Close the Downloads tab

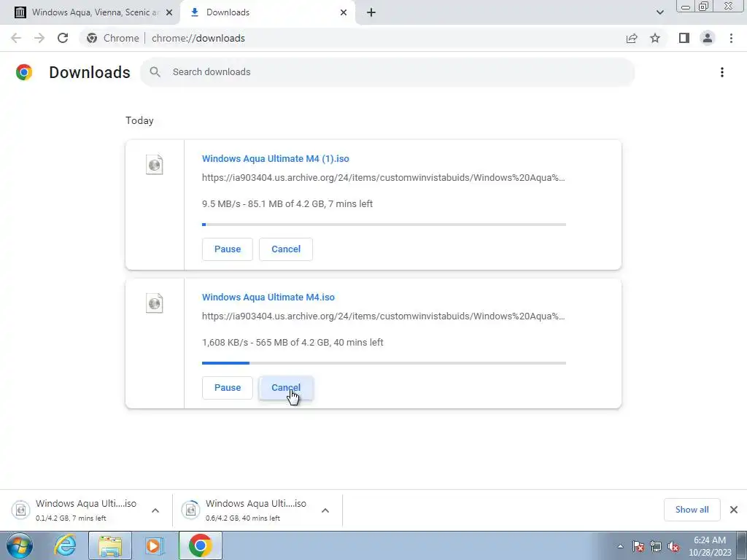[x=344, y=12]
